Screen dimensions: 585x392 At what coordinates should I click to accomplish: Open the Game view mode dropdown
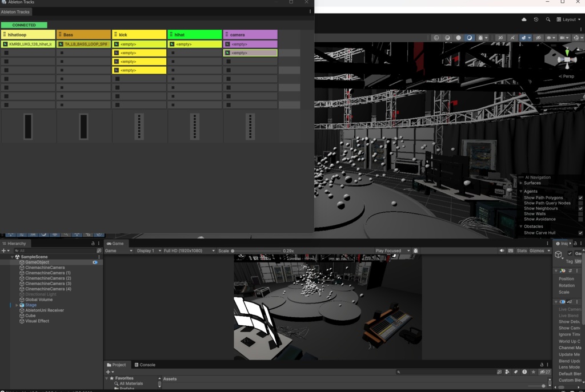click(119, 250)
